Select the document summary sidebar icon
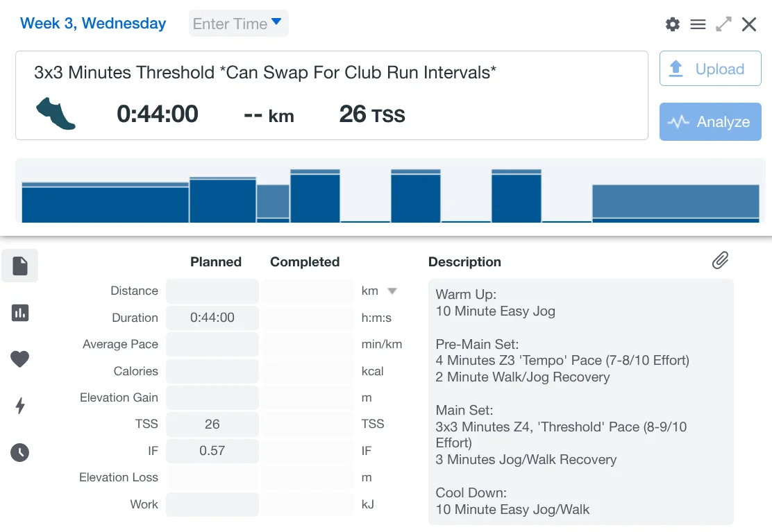Screen dimensions: 772x532 20,266
